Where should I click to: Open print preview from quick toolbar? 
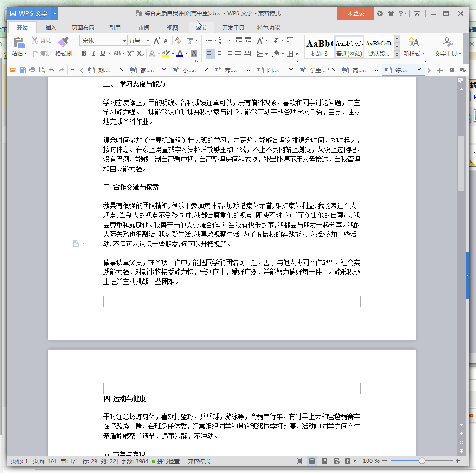coord(42,70)
